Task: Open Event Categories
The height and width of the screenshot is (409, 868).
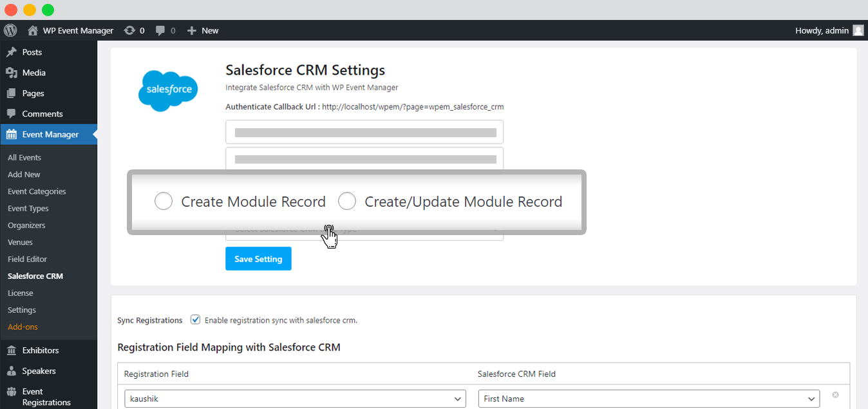Action: click(37, 191)
